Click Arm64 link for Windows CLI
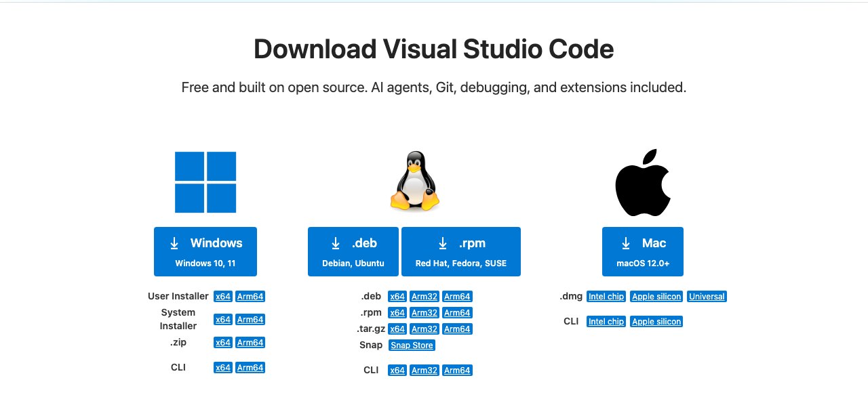 (250, 367)
